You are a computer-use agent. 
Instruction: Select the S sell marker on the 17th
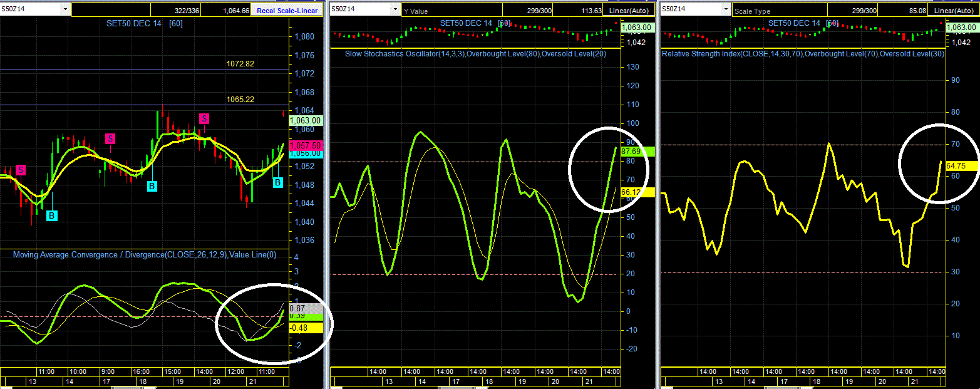coord(110,138)
